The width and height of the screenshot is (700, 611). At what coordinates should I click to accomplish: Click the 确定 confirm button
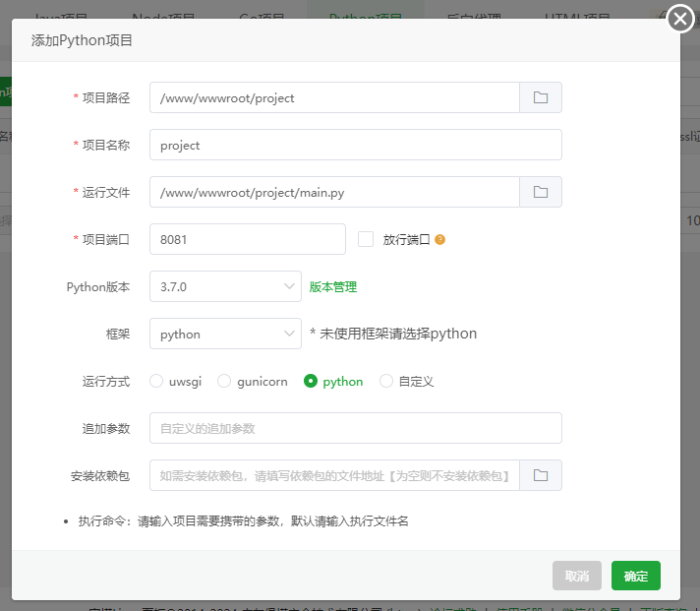click(x=635, y=576)
